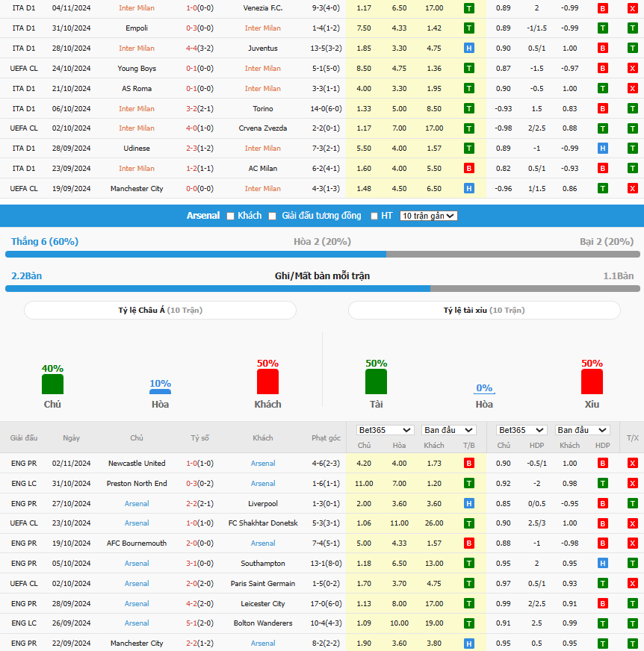Click the red B badge in Leicester City row
The image size is (644, 651).
point(602,604)
